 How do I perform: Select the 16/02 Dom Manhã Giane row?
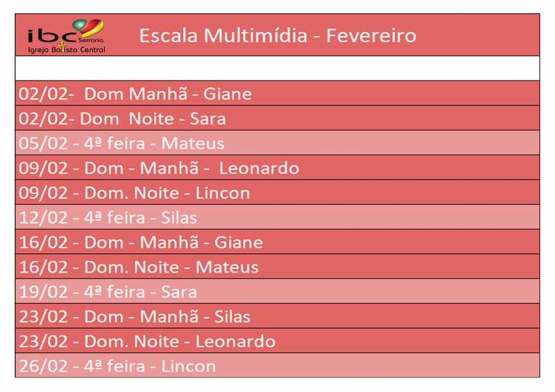(x=277, y=242)
